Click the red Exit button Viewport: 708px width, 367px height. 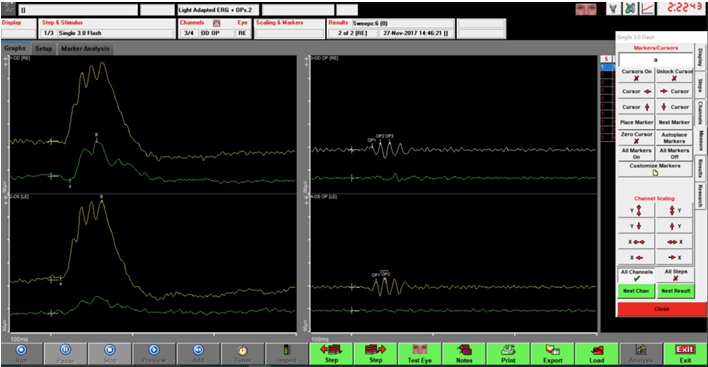click(x=685, y=353)
